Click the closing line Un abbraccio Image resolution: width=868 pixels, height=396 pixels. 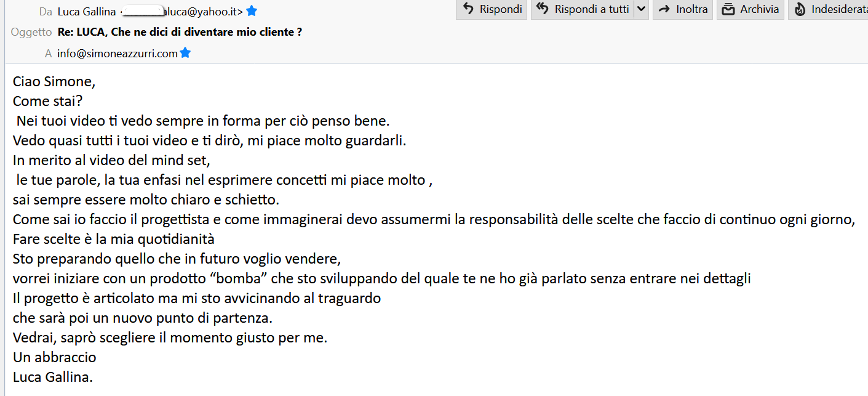(54, 357)
